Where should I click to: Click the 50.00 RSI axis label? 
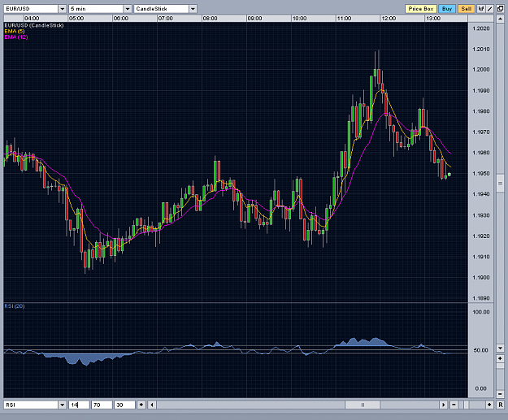pos(480,350)
